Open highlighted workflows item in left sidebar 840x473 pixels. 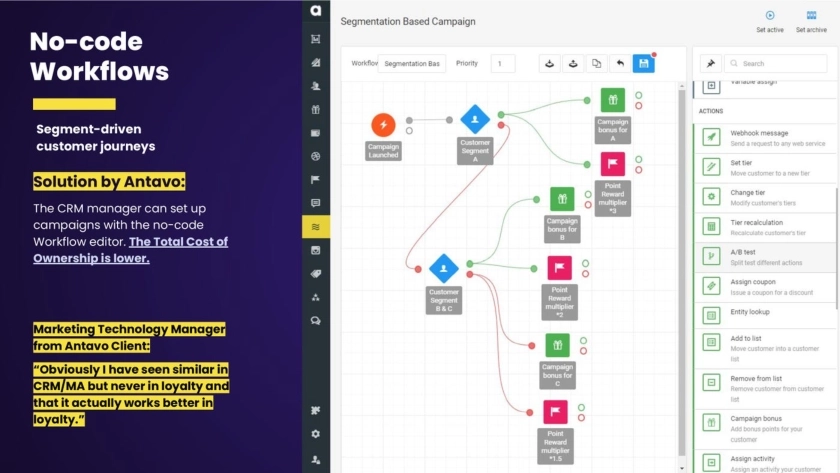[x=316, y=227]
